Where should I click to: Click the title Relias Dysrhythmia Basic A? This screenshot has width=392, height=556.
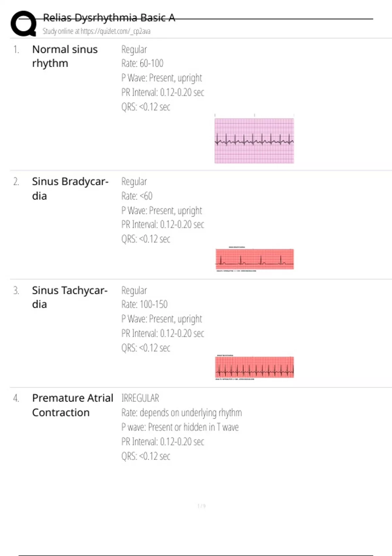[x=109, y=18]
